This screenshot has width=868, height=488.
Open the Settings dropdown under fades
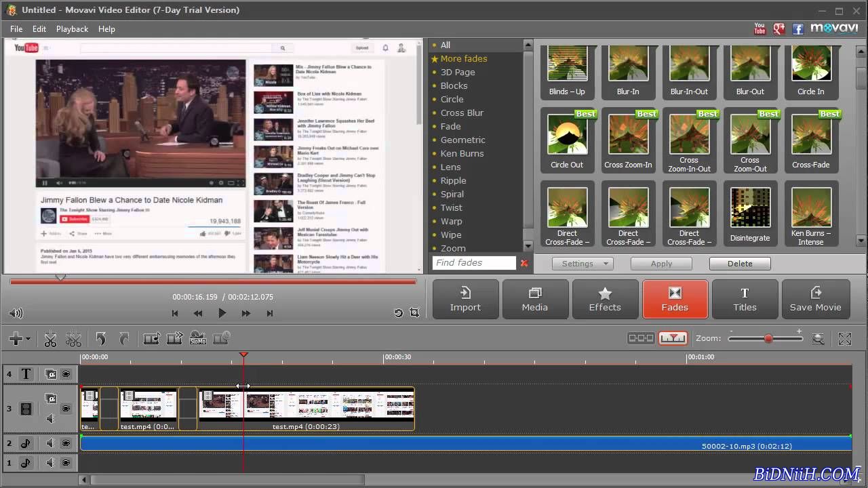pos(583,264)
